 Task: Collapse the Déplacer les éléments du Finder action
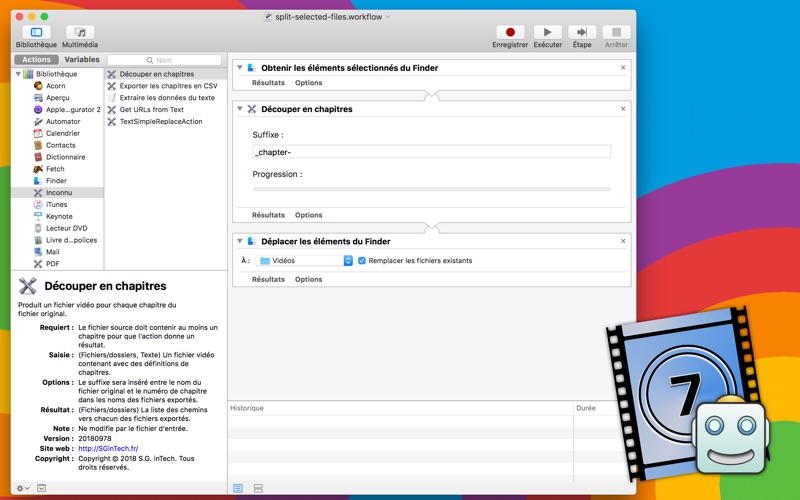point(239,241)
